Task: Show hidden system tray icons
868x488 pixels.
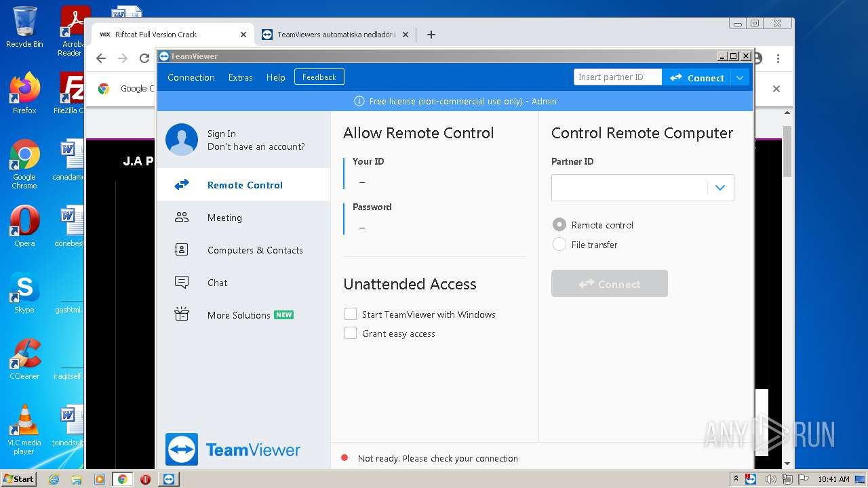Action: point(736,479)
